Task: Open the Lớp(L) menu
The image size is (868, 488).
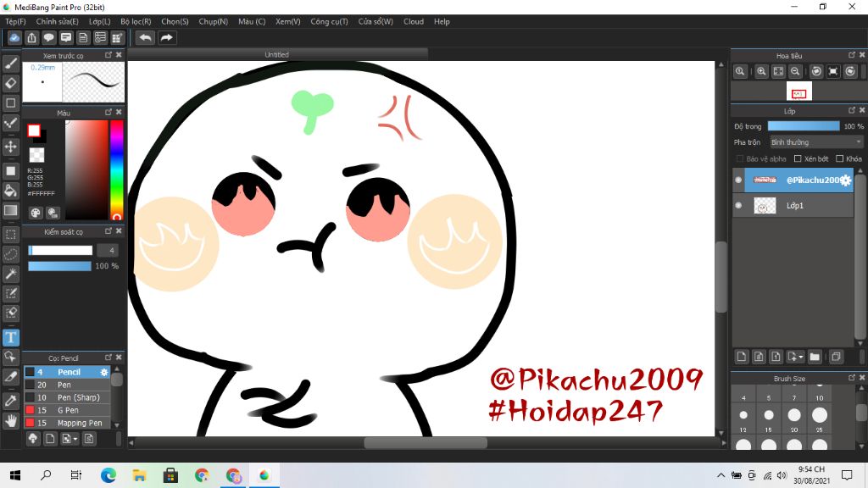Action: 100,21
